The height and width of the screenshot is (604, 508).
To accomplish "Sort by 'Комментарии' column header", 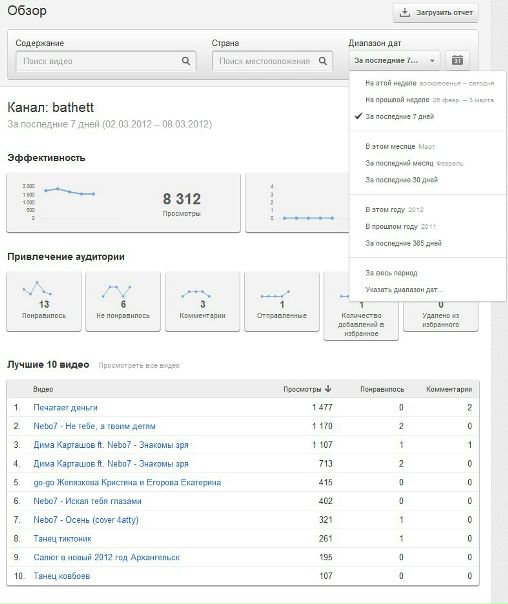I will [449, 389].
